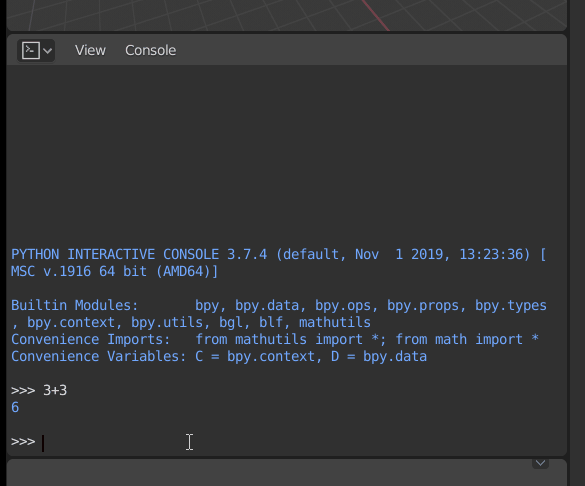
Task: Expand the collapsed chevron below the console
Action: 540,463
